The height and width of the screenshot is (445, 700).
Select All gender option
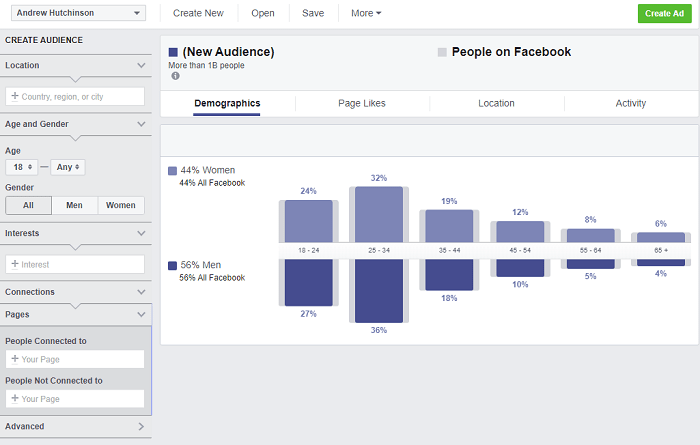[x=29, y=205]
